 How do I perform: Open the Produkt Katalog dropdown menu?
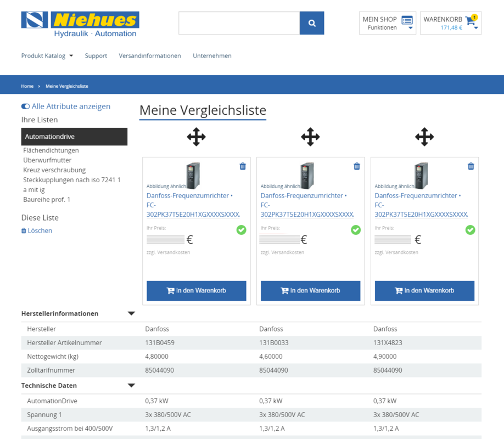click(x=47, y=55)
